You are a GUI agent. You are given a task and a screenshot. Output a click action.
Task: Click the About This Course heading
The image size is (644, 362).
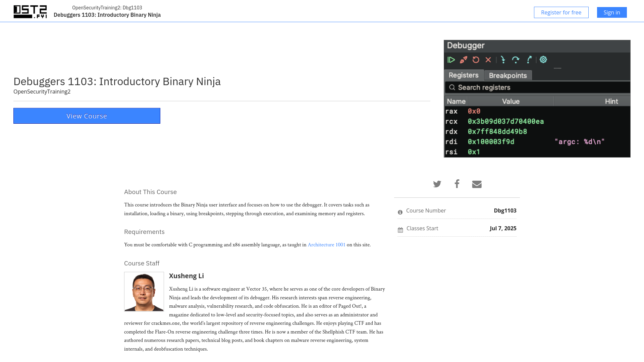150,192
